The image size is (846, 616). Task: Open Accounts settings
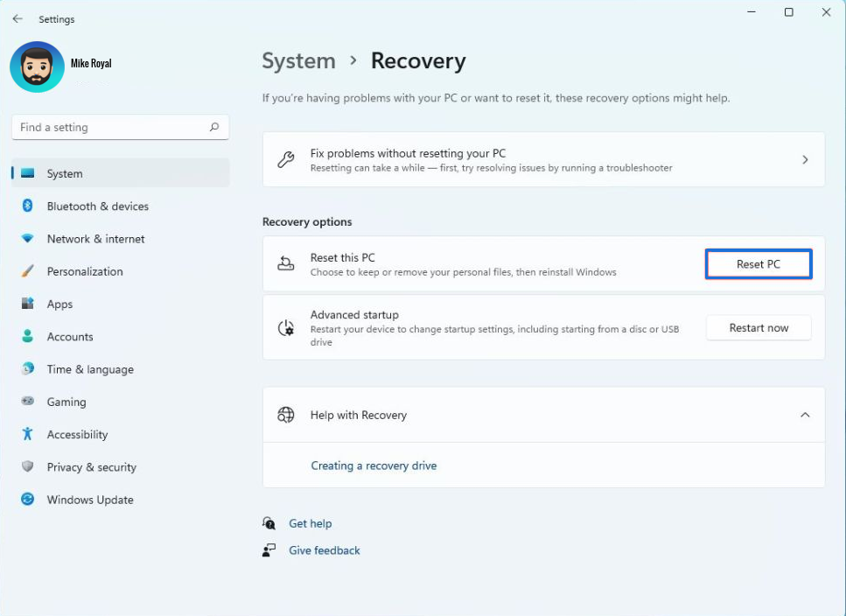click(121, 337)
